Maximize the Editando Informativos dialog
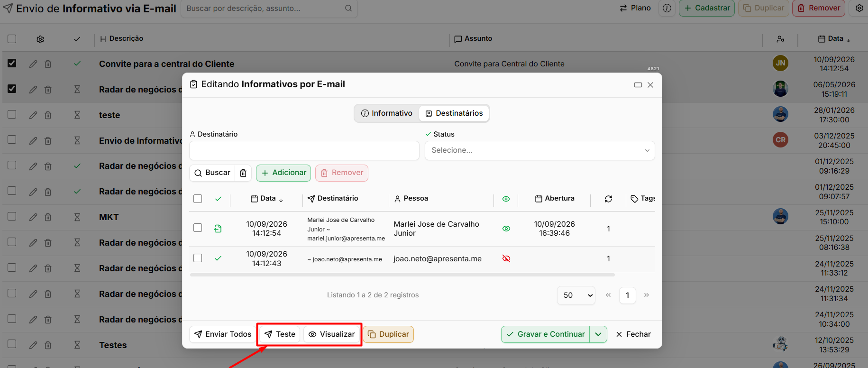The height and width of the screenshot is (368, 868). pos(638,85)
